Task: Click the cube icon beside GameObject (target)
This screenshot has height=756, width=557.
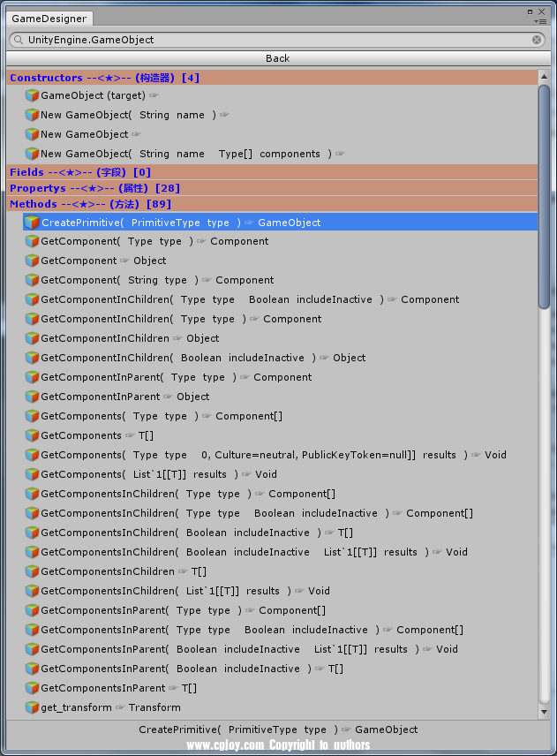Action: [x=32, y=95]
